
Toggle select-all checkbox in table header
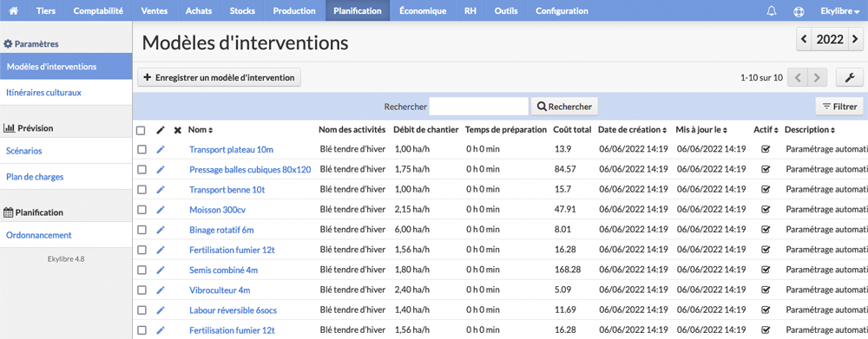pos(141,131)
